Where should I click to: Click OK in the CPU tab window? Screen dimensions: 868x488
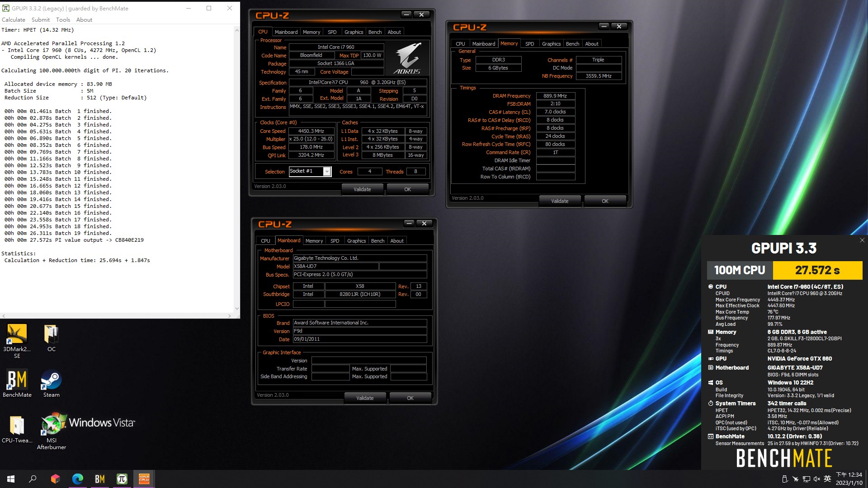click(407, 189)
